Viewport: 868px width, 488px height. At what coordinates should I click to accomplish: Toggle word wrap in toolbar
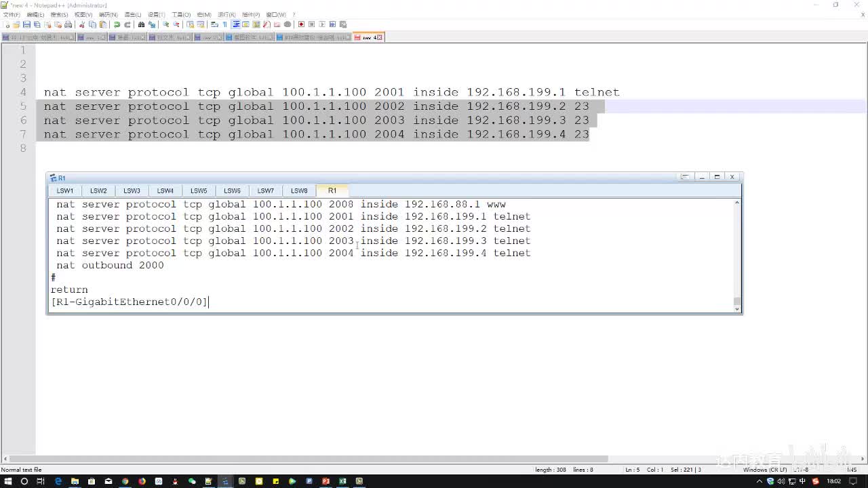(x=214, y=24)
